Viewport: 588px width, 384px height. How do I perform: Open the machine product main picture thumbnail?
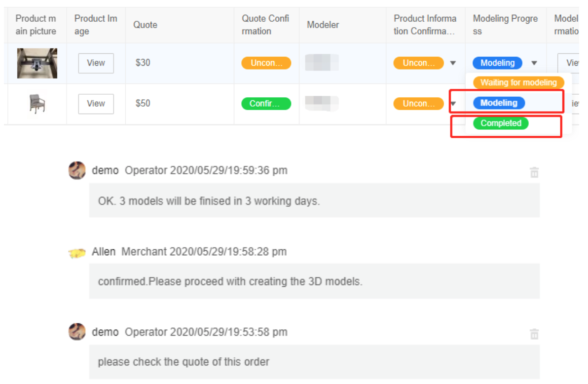(x=37, y=63)
